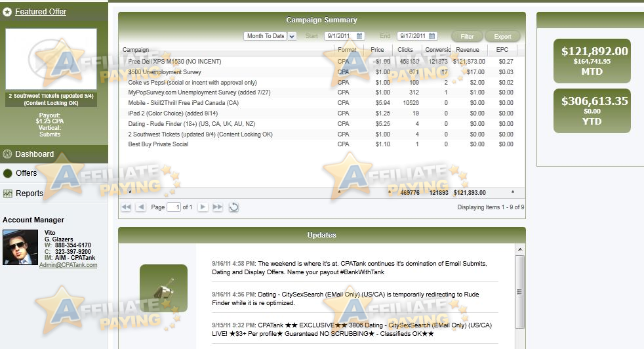
Task: Open the featured offer image thumbnail
Action: coord(51,59)
